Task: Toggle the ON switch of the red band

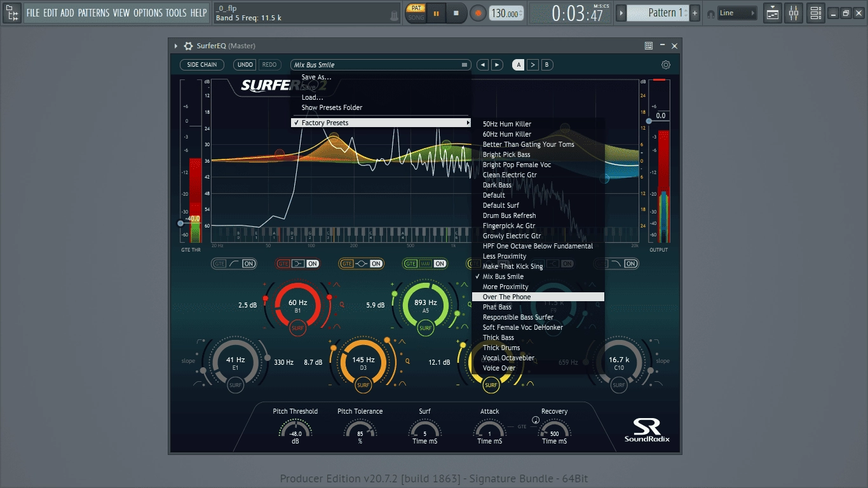Action: point(313,264)
